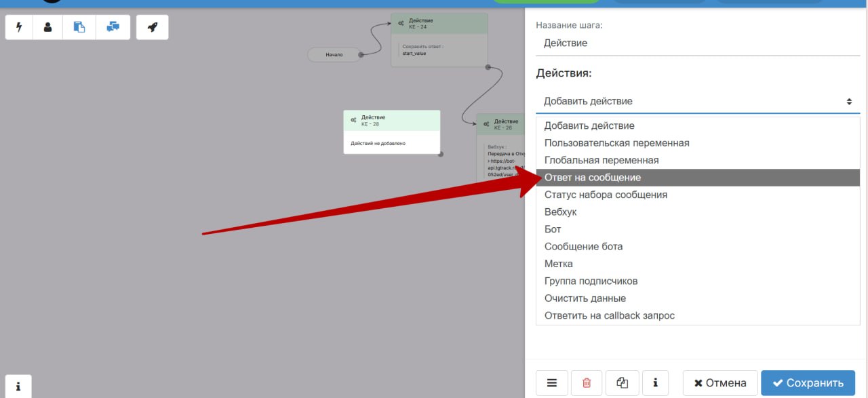Click the red trash delete icon
The image size is (868, 398).
pyautogui.click(x=587, y=383)
